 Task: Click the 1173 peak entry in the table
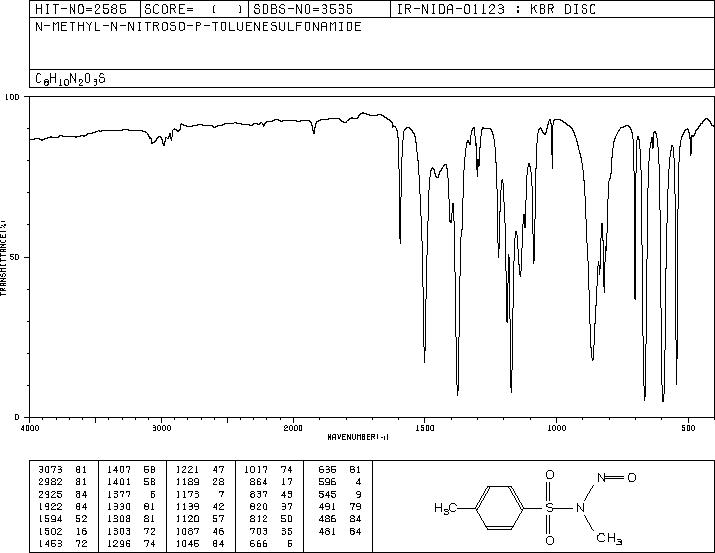[x=200, y=494]
